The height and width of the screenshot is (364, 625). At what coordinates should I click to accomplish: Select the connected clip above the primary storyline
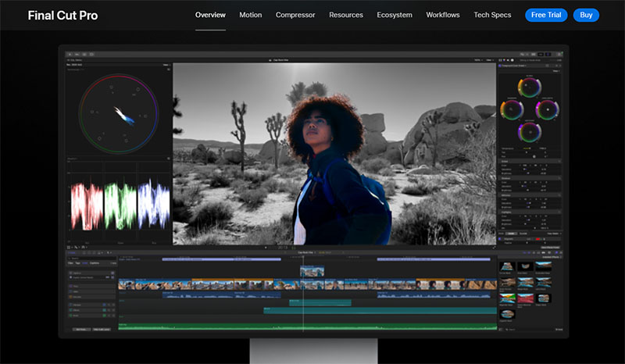pyautogui.click(x=312, y=271)
